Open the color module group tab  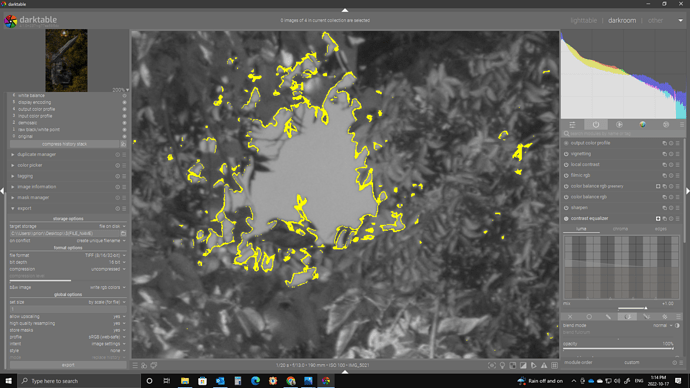[x=642, y=124]
